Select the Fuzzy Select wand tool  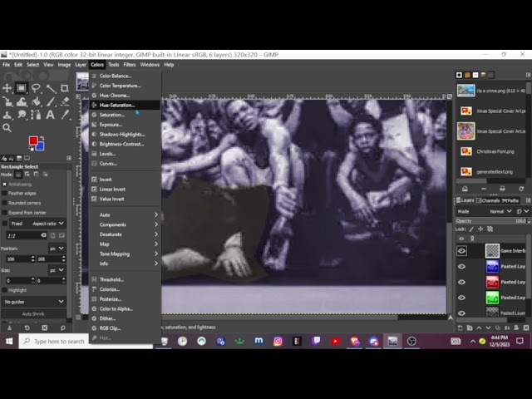[51, 89]
